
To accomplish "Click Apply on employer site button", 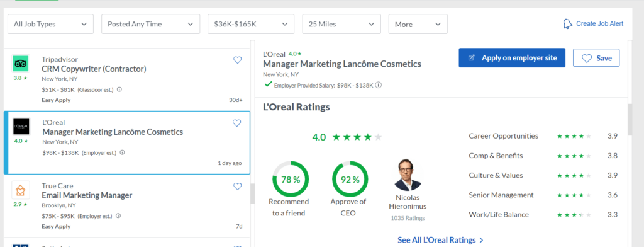I will [x=512, y=57].
